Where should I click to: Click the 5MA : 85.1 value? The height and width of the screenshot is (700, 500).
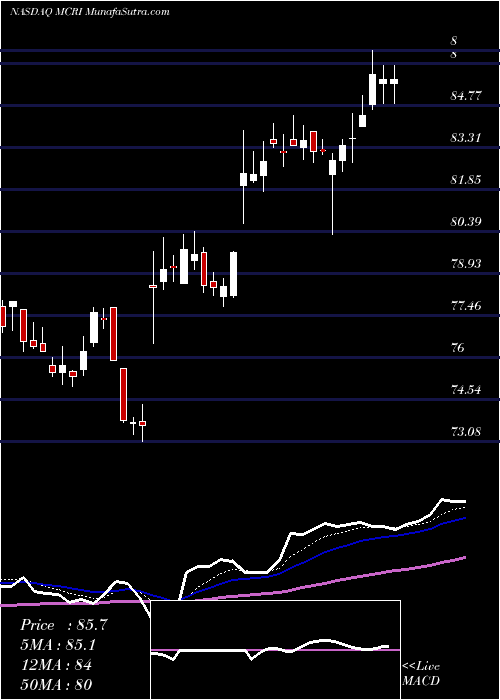click(59, 645)
